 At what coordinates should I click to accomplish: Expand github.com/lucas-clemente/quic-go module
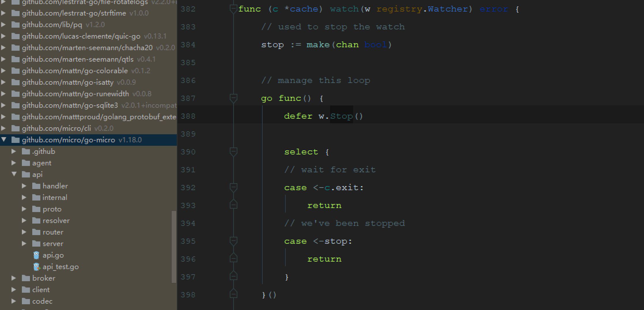coord(3,36)
